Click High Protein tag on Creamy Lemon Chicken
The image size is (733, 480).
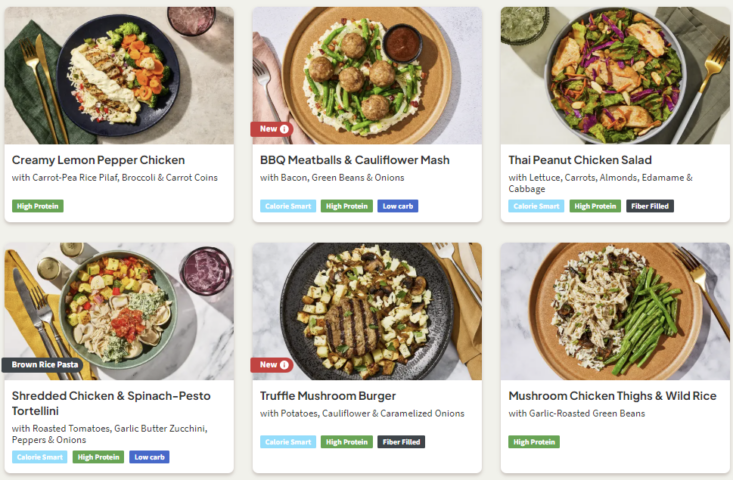38,206
